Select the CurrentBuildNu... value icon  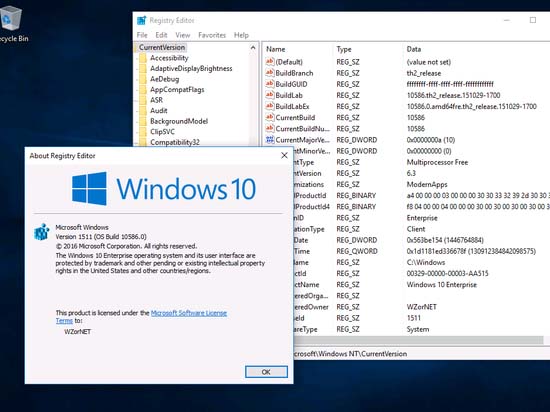269,129
